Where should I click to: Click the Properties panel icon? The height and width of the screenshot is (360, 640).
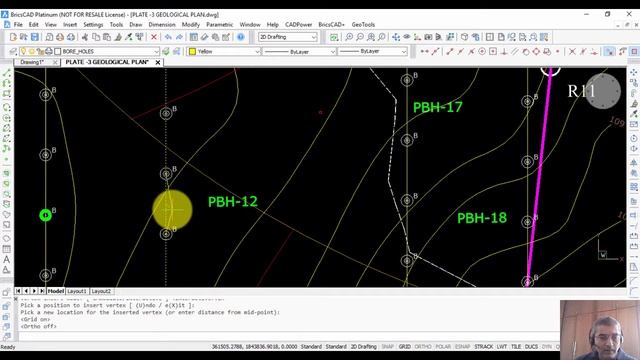tap(193, 37)
